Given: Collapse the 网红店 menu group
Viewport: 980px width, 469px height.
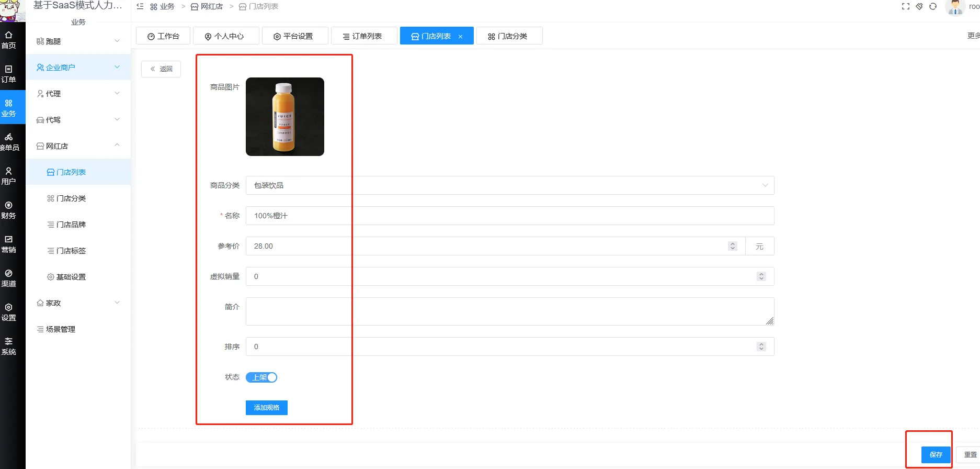Looking at the screenshot, I should tap(78, 146).
